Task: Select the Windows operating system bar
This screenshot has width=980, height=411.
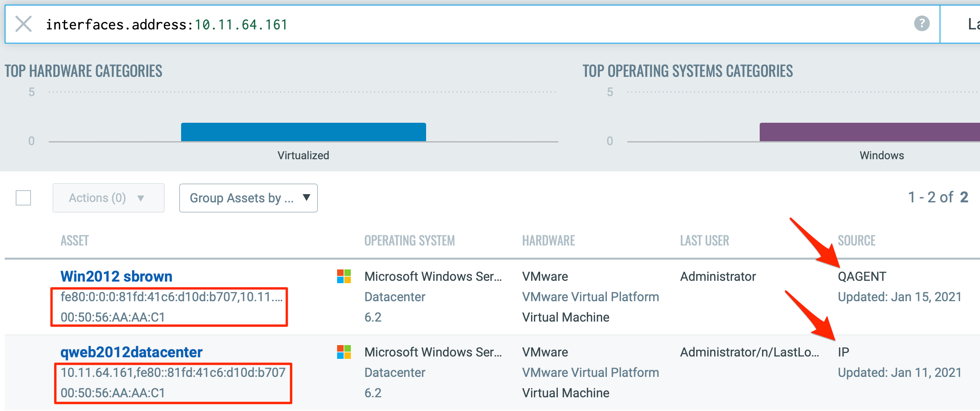Action: tap(869, 132)
